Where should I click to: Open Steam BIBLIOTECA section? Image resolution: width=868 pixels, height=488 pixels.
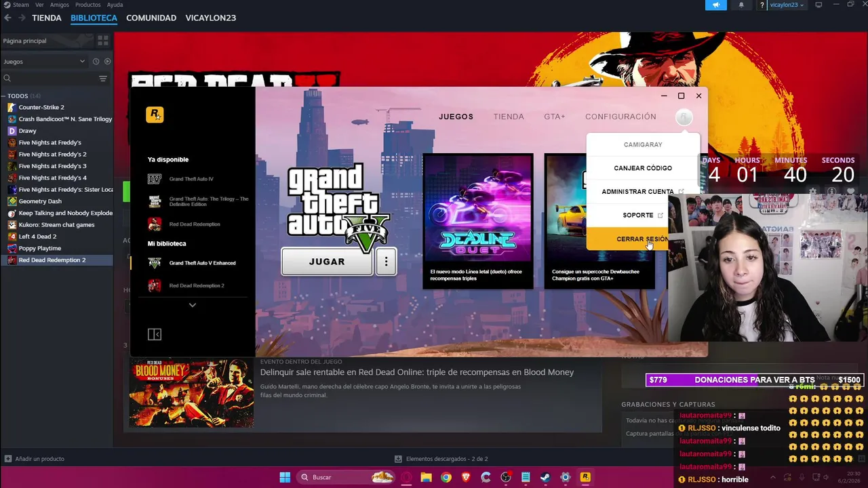pyautogui.click(x=94, y=18)
